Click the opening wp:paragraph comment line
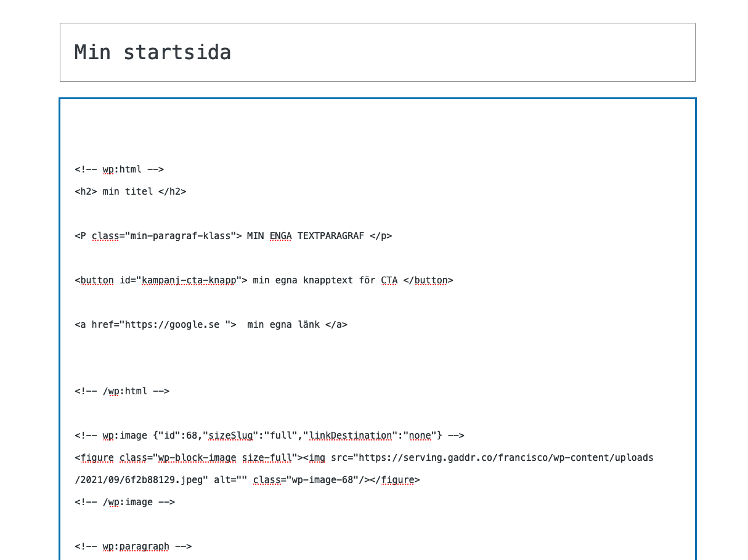The width and height of the screenshot is (748, 560). point(133,546)
